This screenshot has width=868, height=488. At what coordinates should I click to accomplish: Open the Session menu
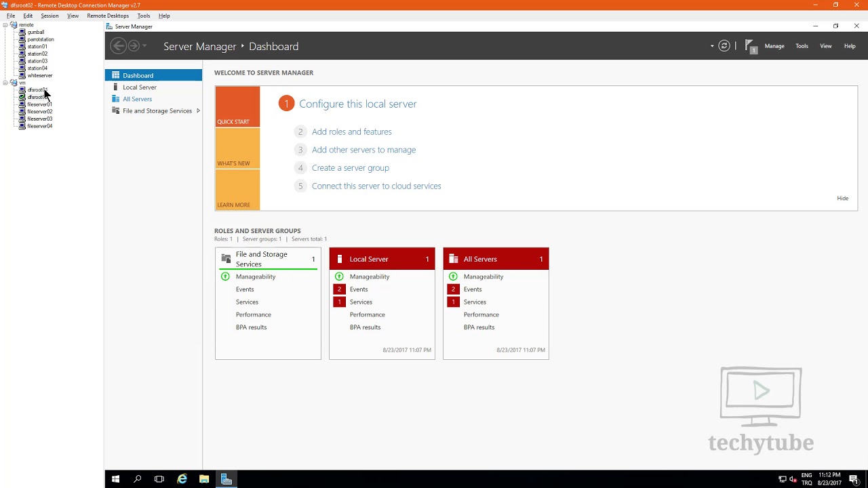[50, 16]
